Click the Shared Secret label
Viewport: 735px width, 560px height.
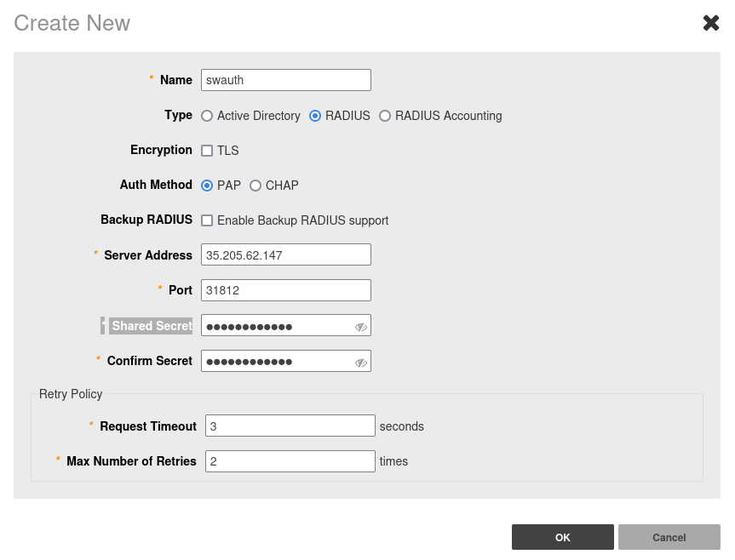(x=152, y=326)
